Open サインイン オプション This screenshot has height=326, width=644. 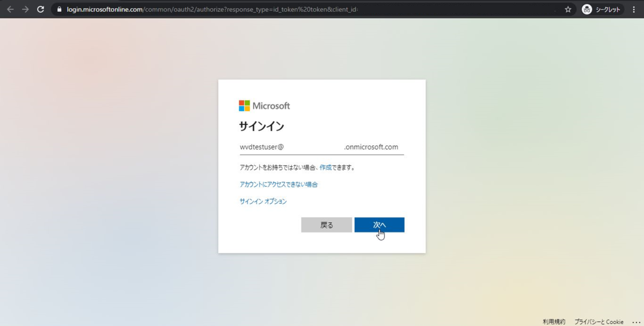(x=263, y=201)
